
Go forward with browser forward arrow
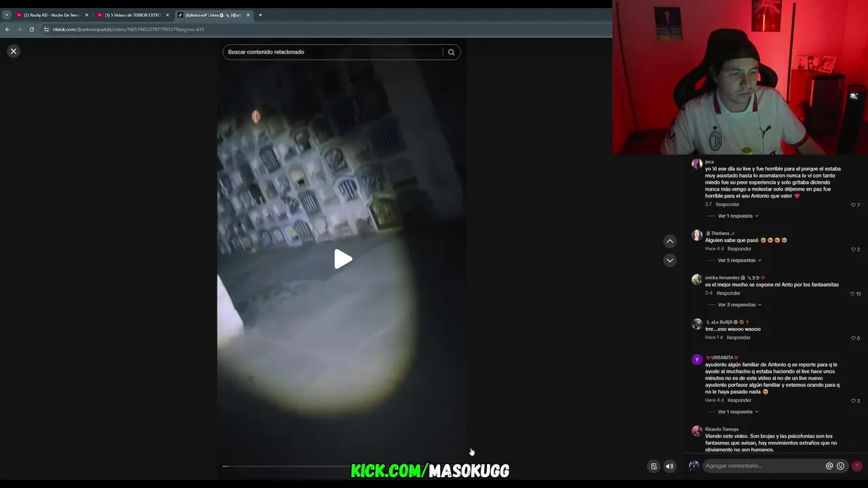pos(19,29)
